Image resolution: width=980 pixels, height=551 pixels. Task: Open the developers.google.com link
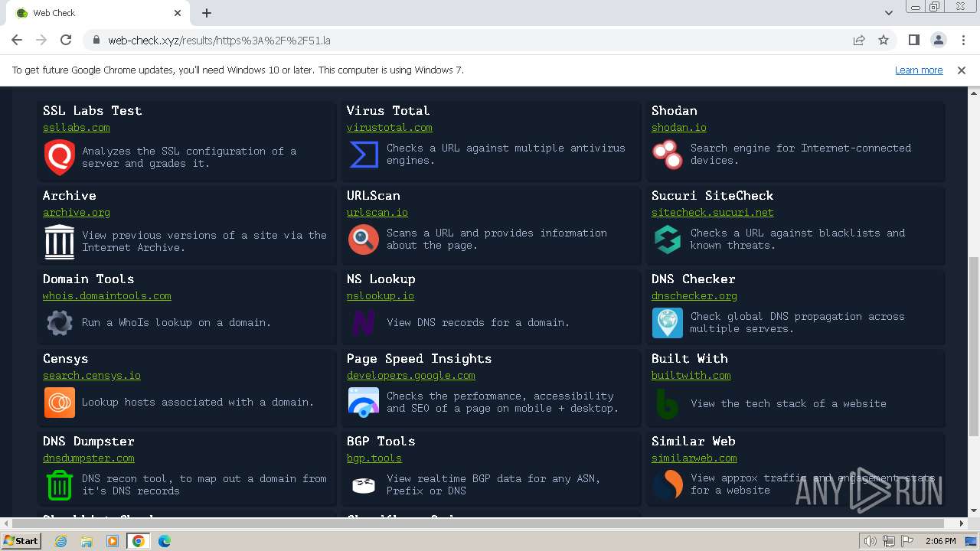pos(411,376)
